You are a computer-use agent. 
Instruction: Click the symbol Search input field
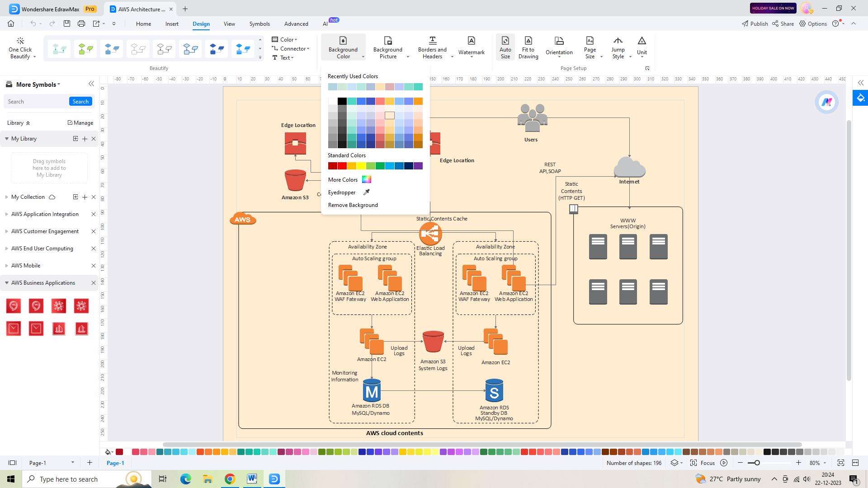tap(36, 102)
